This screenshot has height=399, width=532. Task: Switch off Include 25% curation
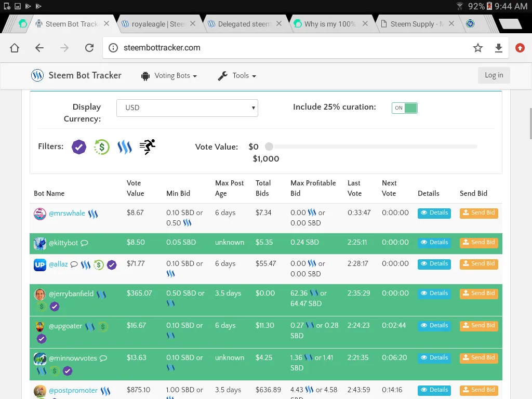404,108
